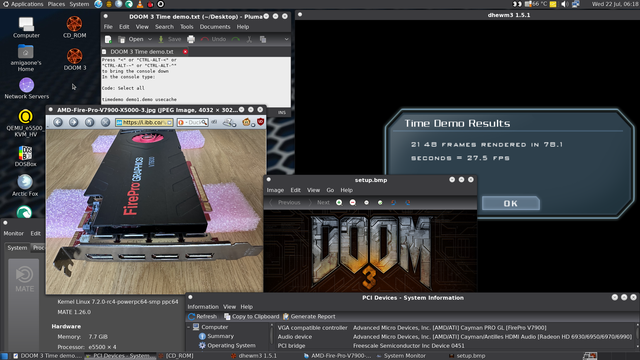Open the Search menu in Pluma

(x=164, y=27)
